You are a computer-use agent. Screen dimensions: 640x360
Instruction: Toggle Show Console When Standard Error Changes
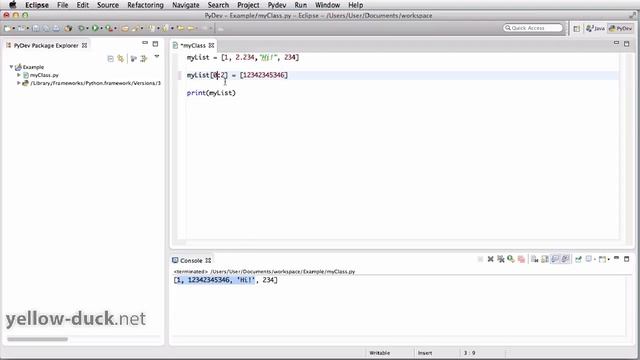565,259
